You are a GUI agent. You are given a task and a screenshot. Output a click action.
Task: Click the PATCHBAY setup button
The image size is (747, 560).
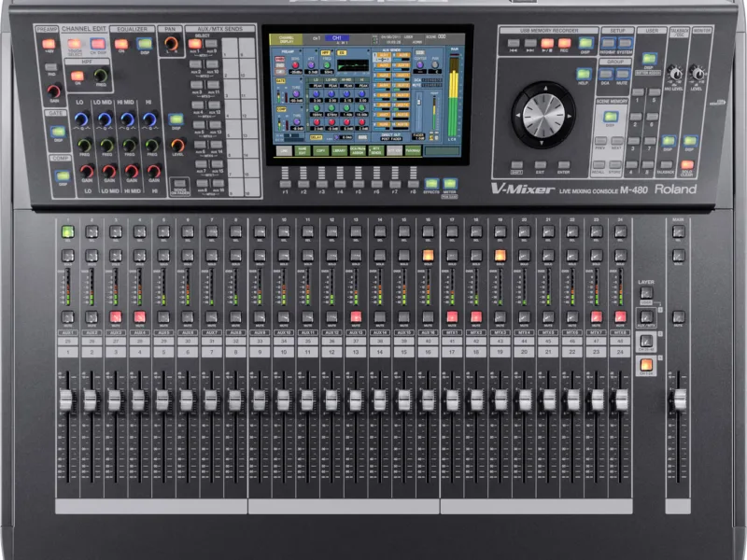pyautogui.click(x=608, y=44)
